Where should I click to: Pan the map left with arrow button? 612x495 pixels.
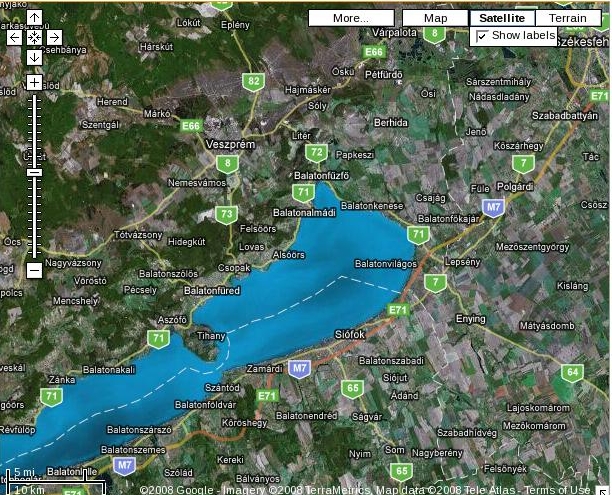15,37
